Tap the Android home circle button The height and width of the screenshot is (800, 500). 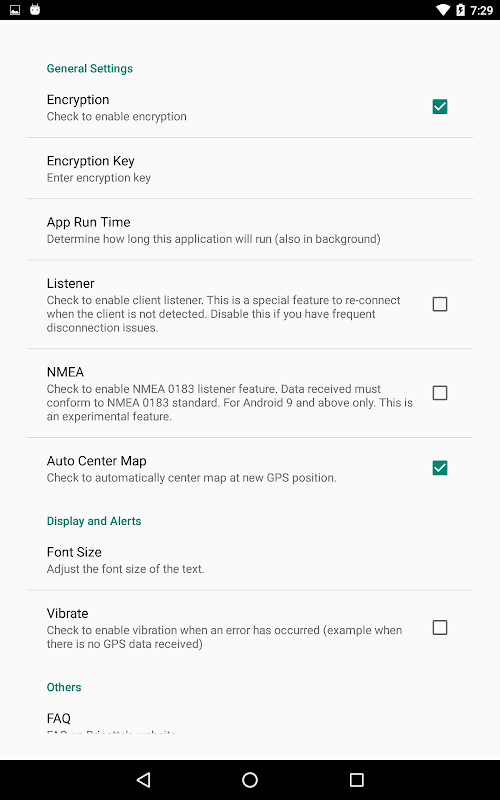click(x=249, y=779)
